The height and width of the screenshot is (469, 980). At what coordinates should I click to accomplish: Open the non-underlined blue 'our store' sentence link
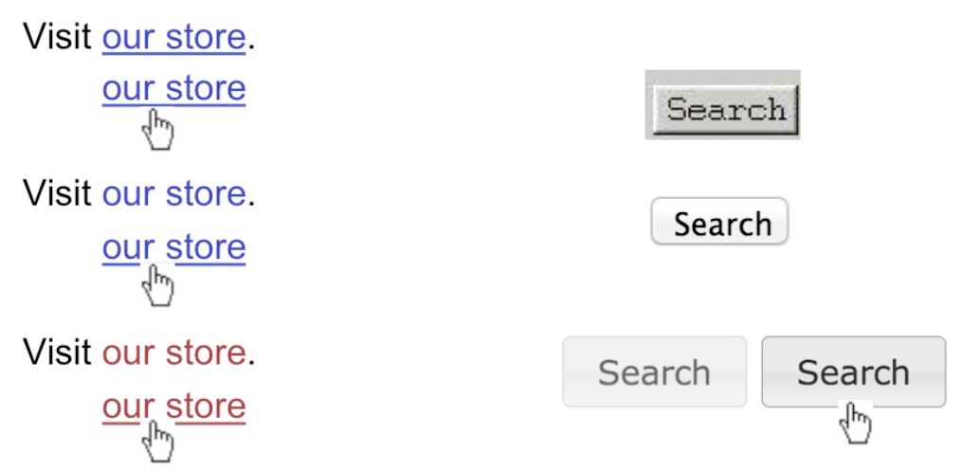click(x=173, y=193)
